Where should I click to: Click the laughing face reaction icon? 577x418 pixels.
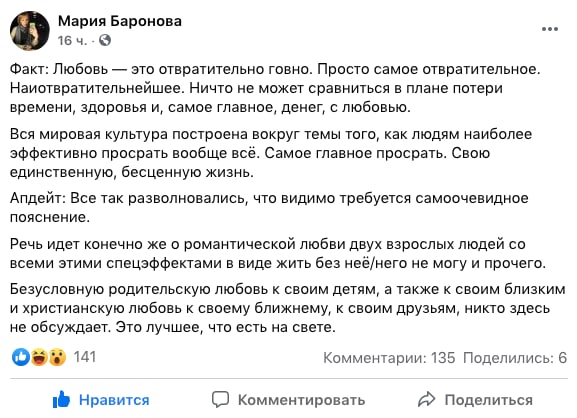click(39, 357)
